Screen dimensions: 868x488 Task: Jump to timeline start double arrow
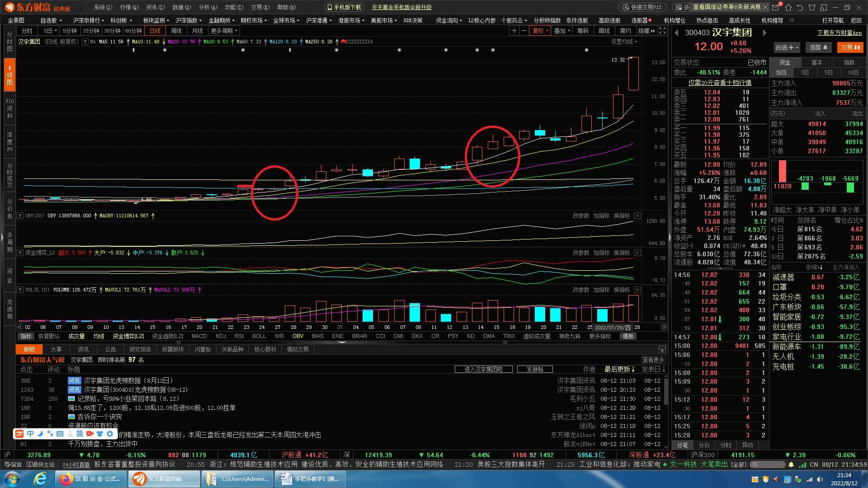pos(20,327)
